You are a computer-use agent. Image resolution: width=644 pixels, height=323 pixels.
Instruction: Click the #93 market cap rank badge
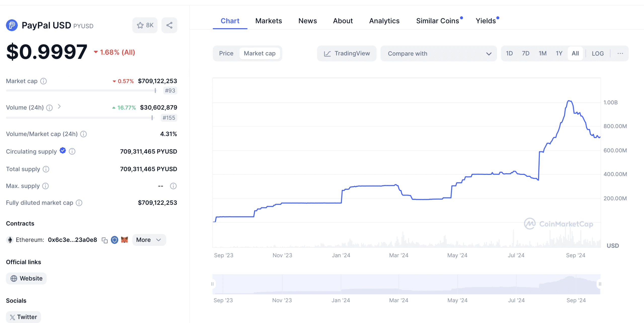(x=170, y=90)
